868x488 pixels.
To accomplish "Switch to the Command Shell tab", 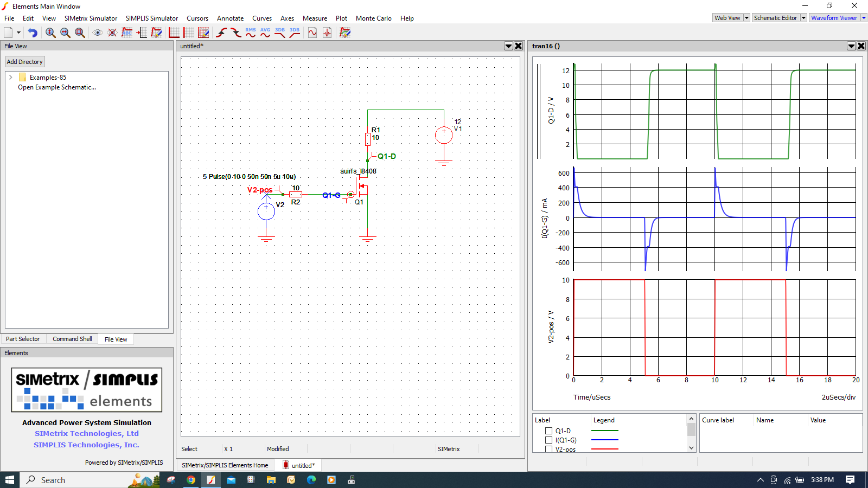I will (x=72, y=339).
